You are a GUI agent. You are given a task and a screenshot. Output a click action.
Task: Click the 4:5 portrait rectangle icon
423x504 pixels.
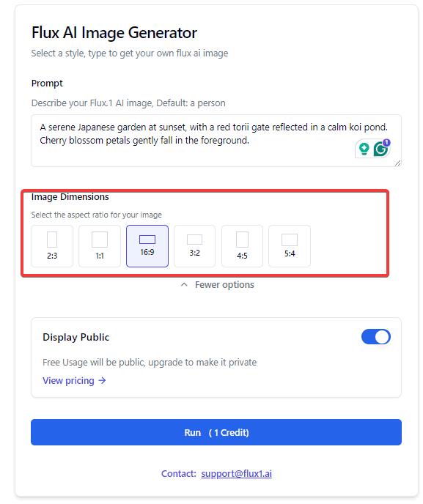coord(242,240)
